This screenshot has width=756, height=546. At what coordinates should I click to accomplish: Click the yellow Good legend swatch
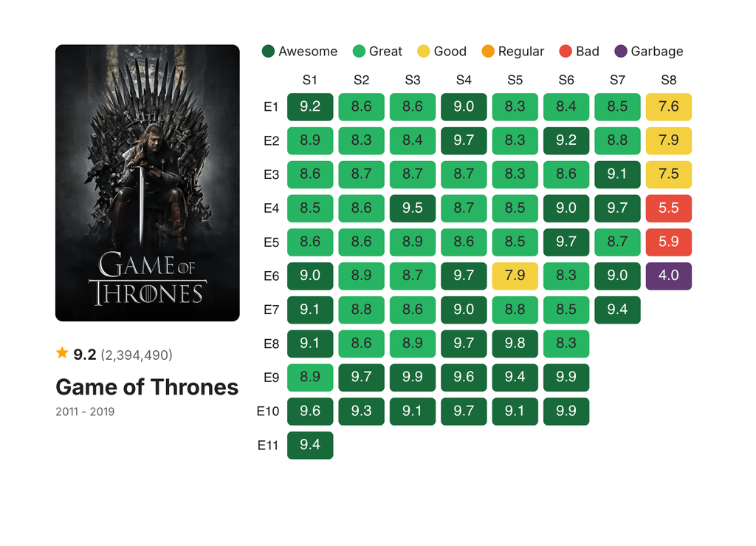click(424, 51)
